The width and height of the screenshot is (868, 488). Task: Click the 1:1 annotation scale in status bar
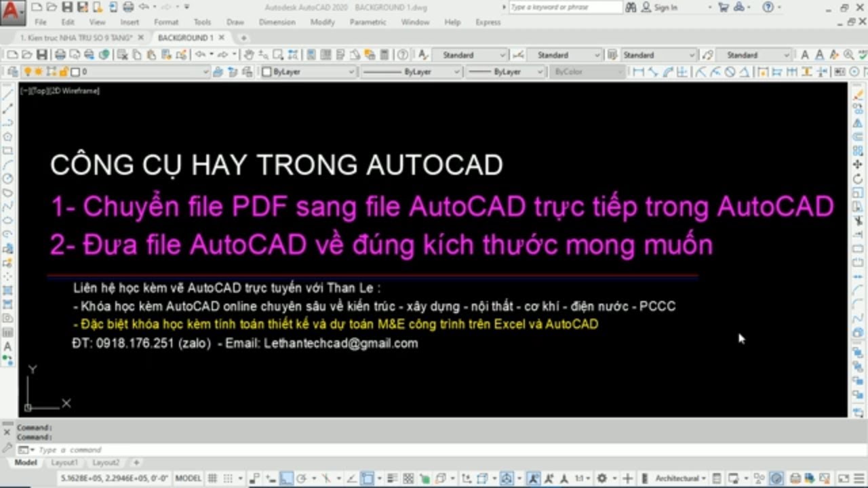point(582,479)
